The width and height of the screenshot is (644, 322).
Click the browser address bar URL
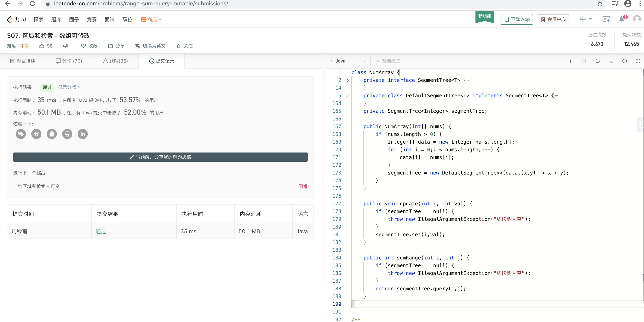tap(141, 3)
